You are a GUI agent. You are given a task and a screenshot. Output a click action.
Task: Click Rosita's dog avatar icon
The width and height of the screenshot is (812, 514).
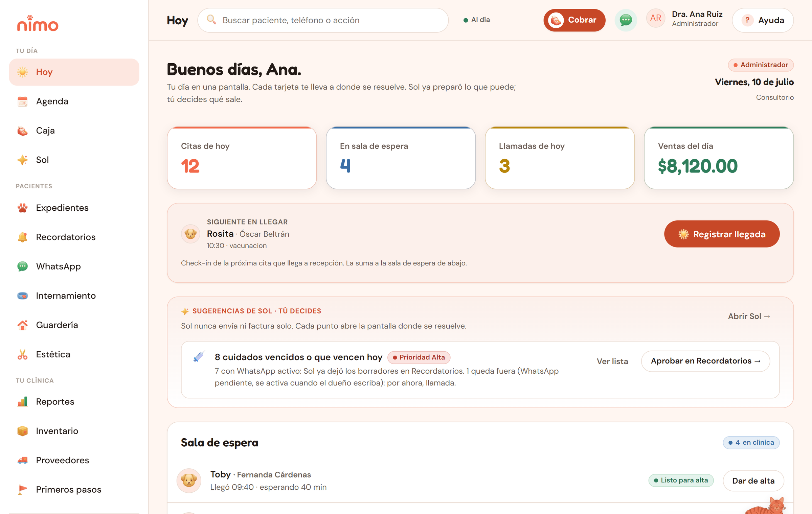(x=190, y=234)
